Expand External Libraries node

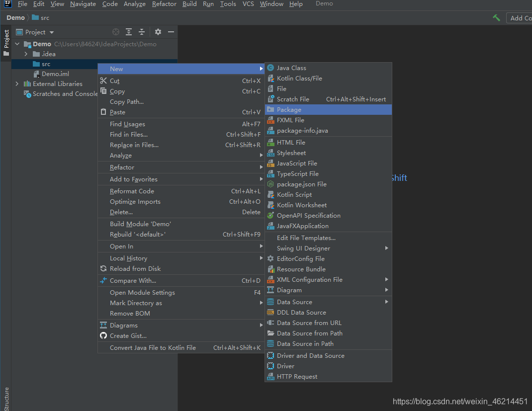17,84
